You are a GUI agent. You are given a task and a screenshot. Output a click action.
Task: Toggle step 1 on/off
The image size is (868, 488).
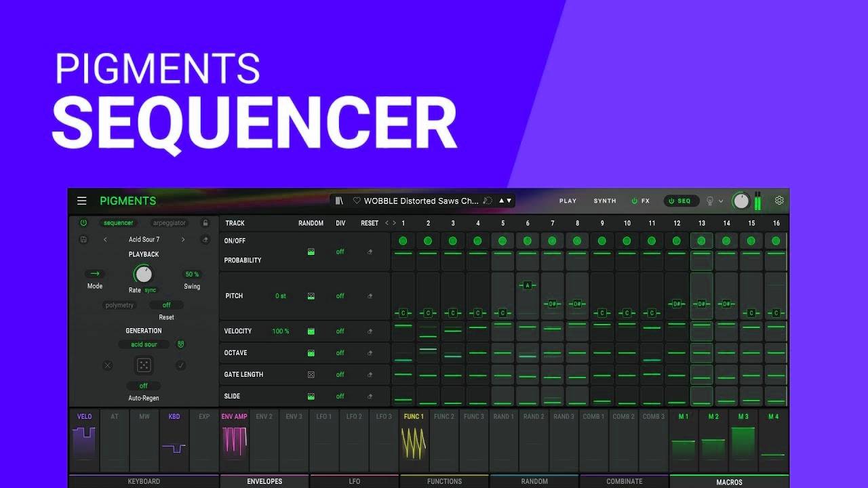click(x=403, y=241)
